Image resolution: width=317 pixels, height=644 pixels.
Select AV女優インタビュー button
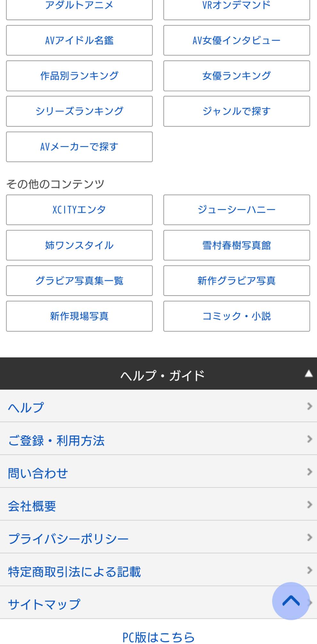(237, 41)
